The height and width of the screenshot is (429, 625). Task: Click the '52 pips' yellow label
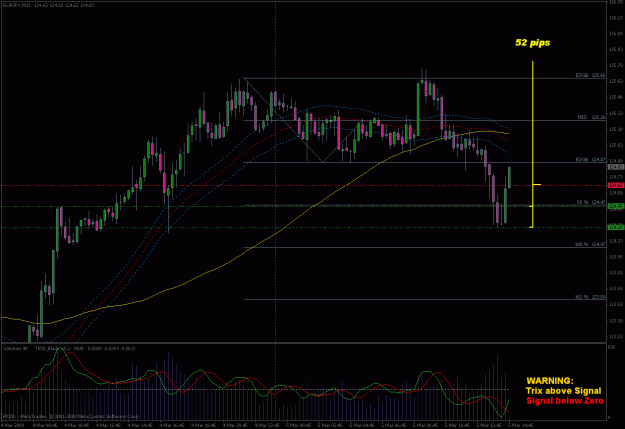pos(533,43)
